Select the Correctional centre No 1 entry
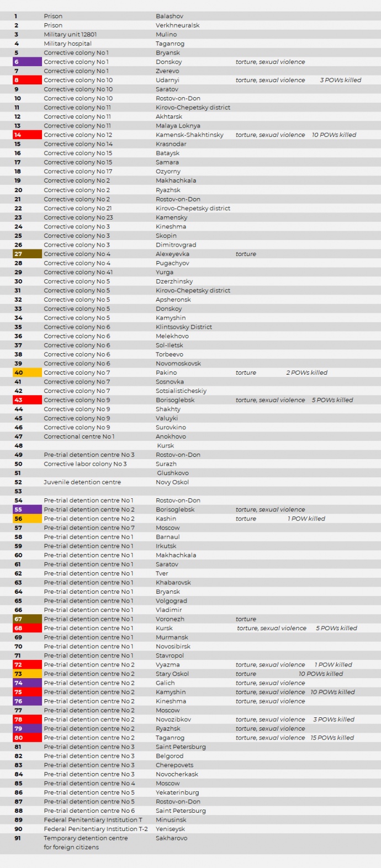Screen dimensions: 381x868 [79, 436]
